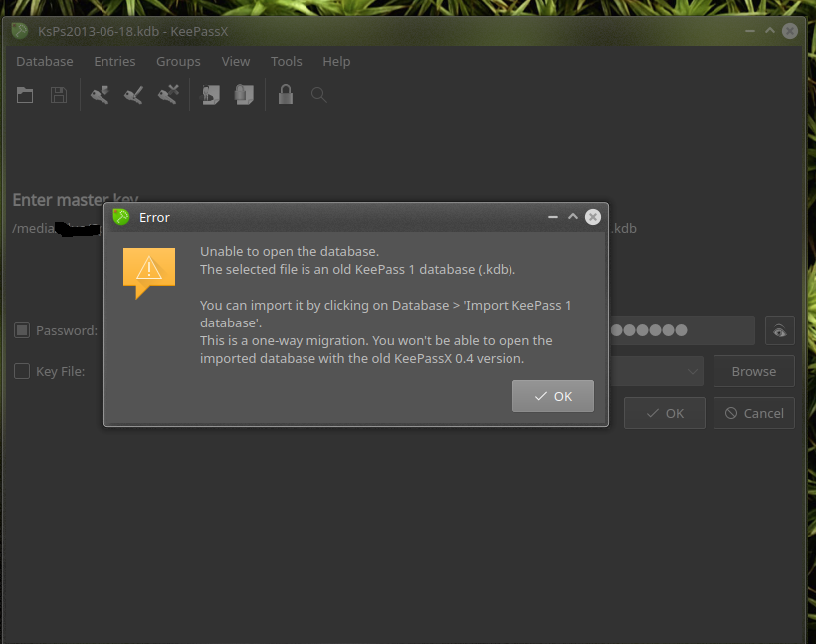816x644 pixels.
Task: Click the Search magnifier toolbar icon
Action: coord(316,94)
